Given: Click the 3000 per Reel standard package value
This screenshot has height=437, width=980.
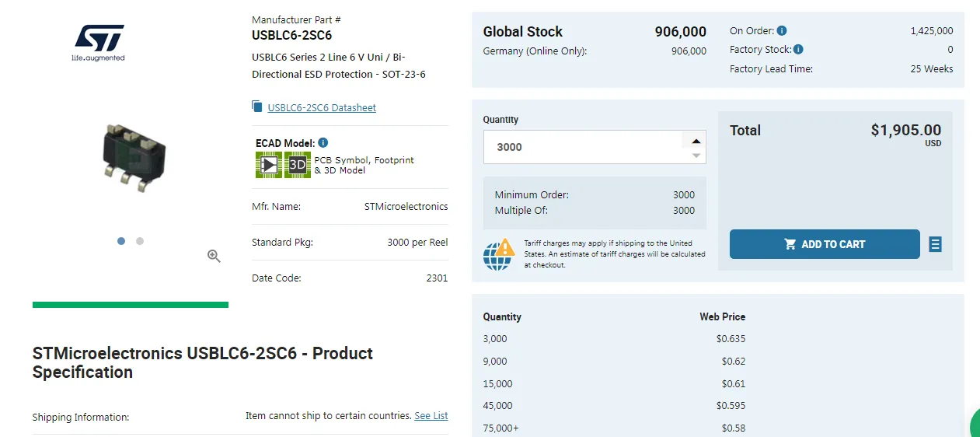Looking at the screenshot, I should point(417,243).
